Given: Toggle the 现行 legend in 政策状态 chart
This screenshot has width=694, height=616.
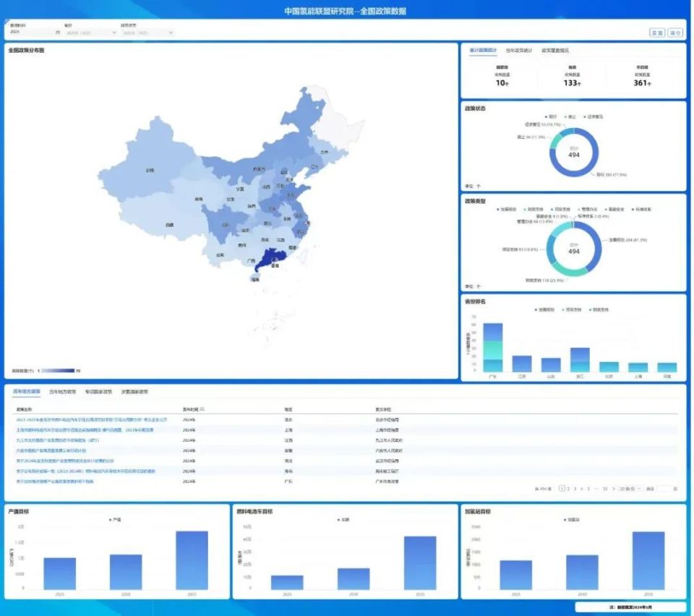Looking at the screenshot, I should coord(551,117).
